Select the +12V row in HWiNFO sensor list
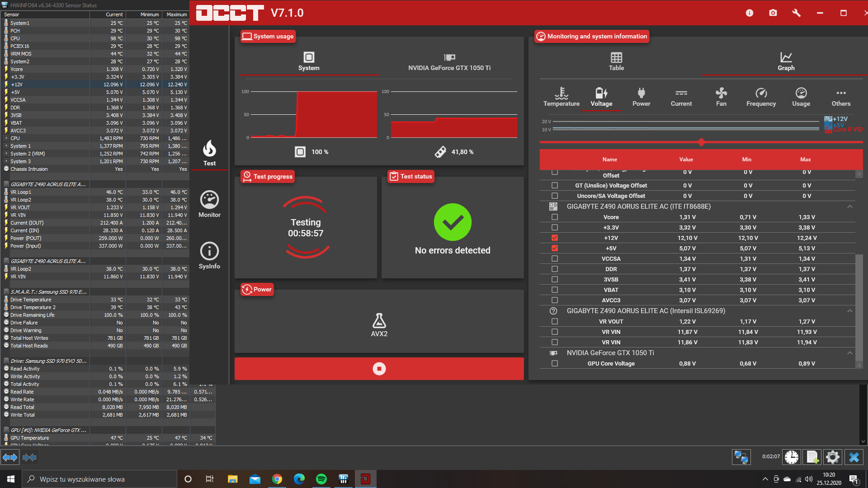 click(95, 84)
